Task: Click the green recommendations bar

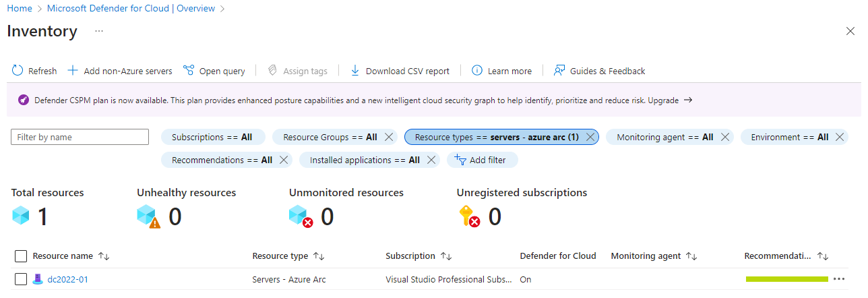Action: coord(786,279)
